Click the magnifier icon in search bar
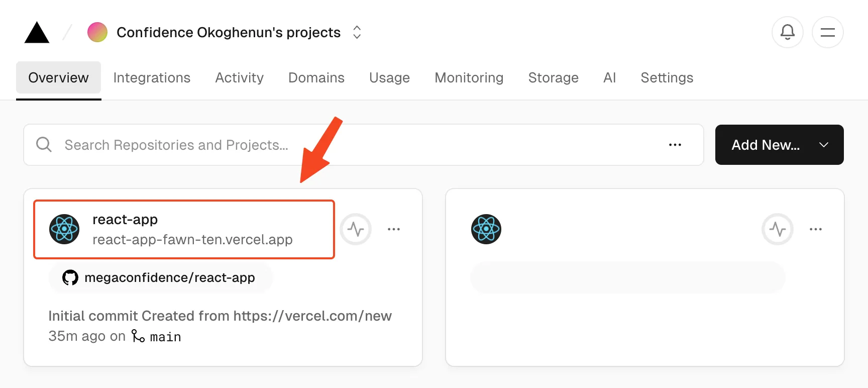868x388 pixels. pos(44,145)
